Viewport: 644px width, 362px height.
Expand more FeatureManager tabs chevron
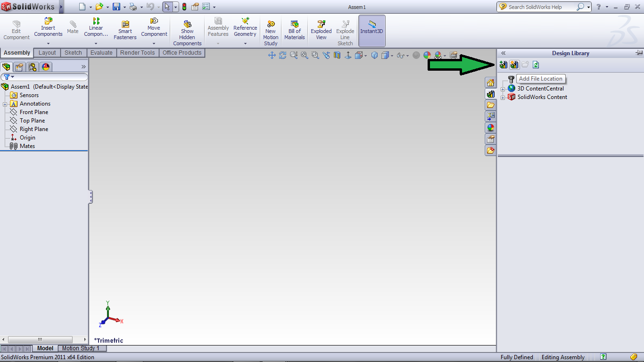[83, 67]
